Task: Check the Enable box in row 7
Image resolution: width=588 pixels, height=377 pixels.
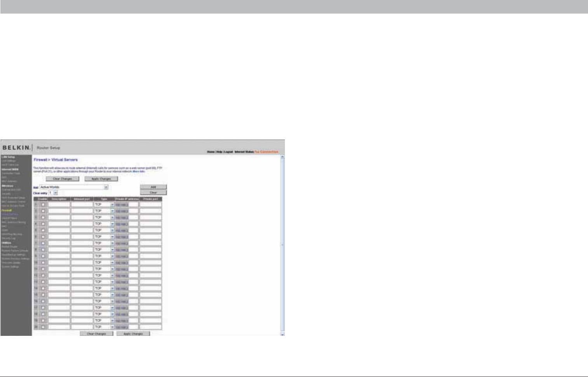Action: [43, 243]
